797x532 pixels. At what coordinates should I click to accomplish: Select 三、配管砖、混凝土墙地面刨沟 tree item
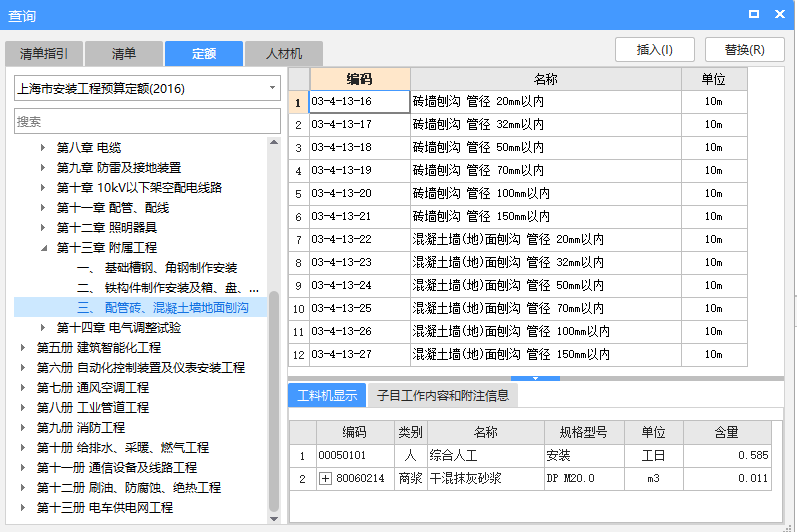[163, 308]
